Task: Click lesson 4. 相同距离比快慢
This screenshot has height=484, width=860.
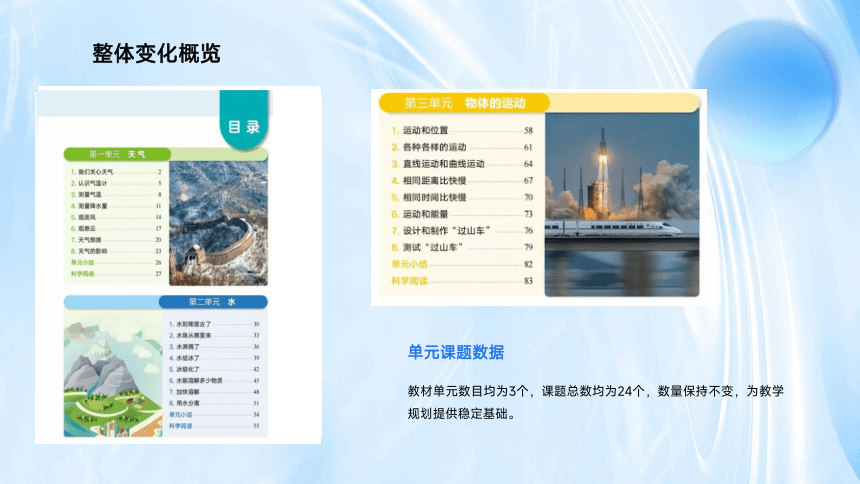Action: tap(462, 181)
